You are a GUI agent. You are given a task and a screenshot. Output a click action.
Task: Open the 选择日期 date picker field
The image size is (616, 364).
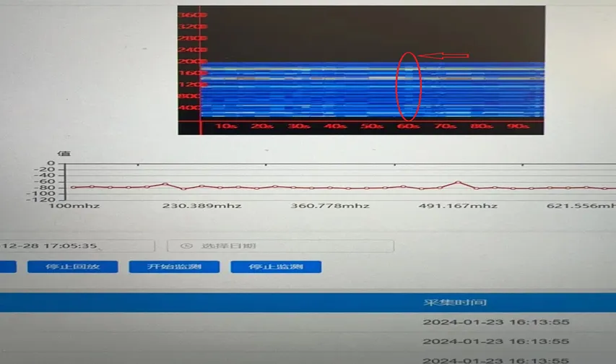click(280, 246)
